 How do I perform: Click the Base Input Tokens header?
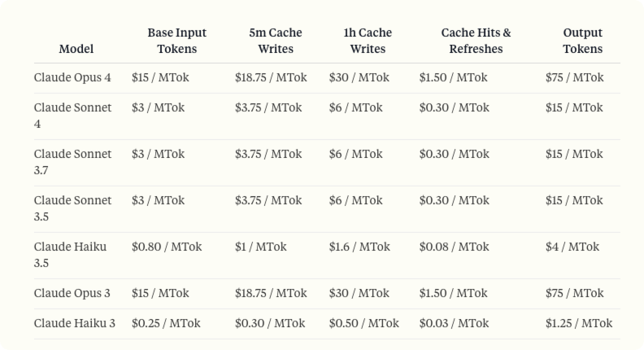(x=176, y=41)
